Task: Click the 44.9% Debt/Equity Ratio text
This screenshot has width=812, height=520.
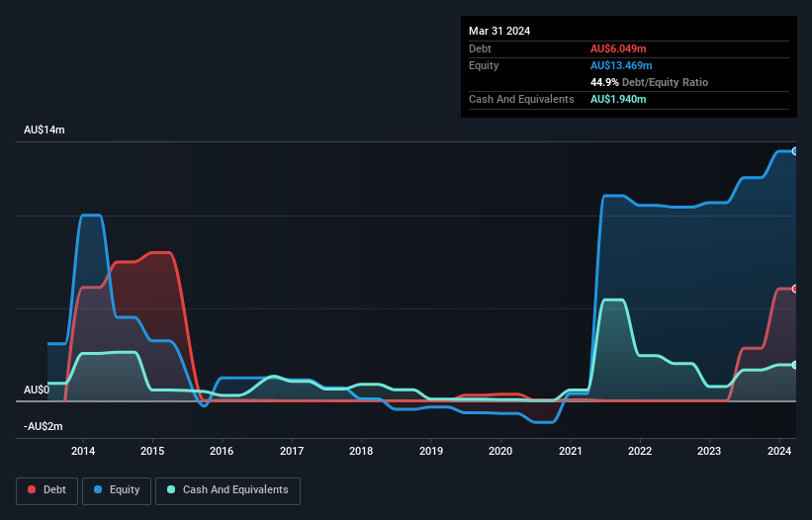Action: pos(649,82)
